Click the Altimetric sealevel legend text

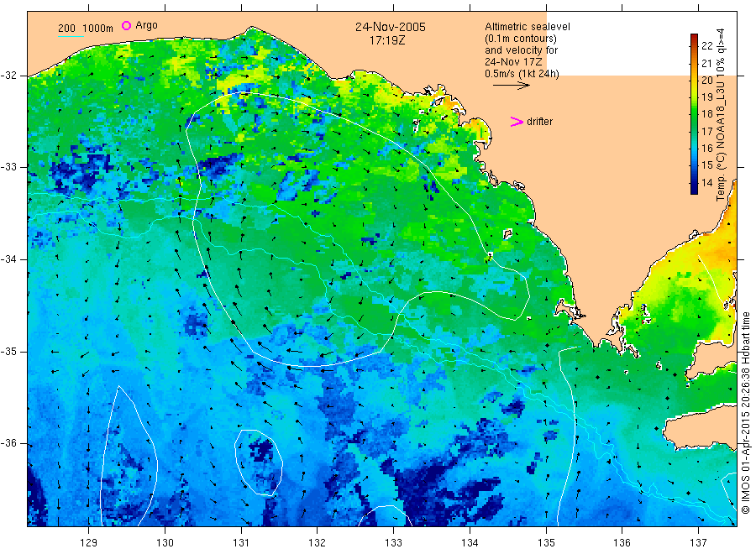[528, 27]
